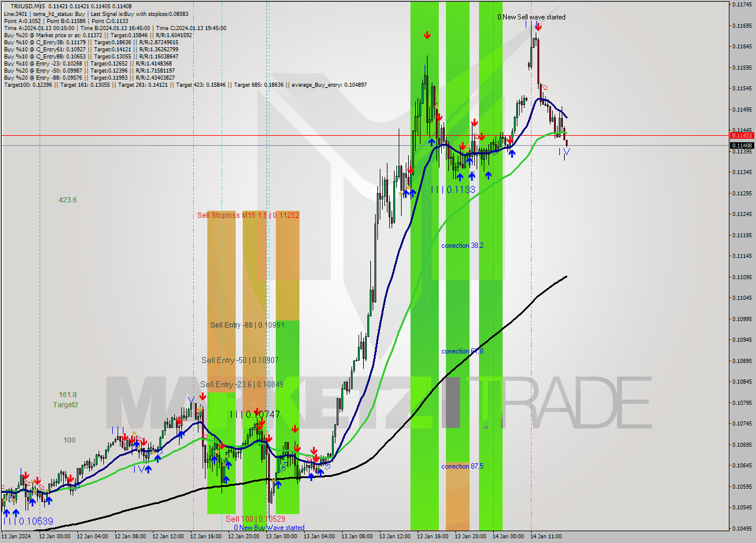Click the '13 Jan 12:00' time axis label
The height and width of the screenshot is (543, 756).
[x=395, y=537]
